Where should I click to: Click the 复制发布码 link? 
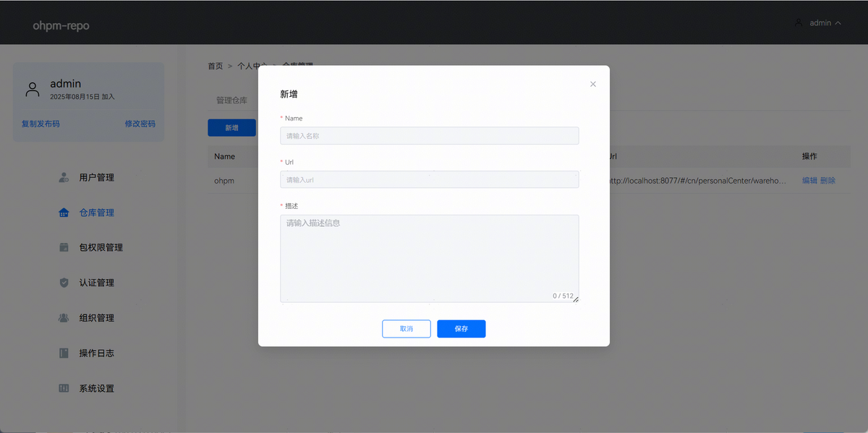pyautogui.click(x=41, y=124)
